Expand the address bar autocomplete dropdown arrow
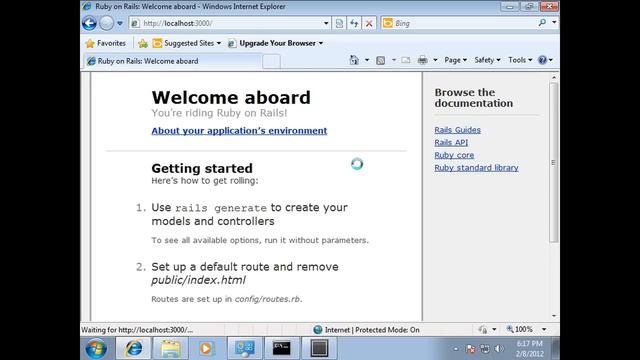Image resolution: width=640 pixels, height=360 pixels. tap(326, 23)
